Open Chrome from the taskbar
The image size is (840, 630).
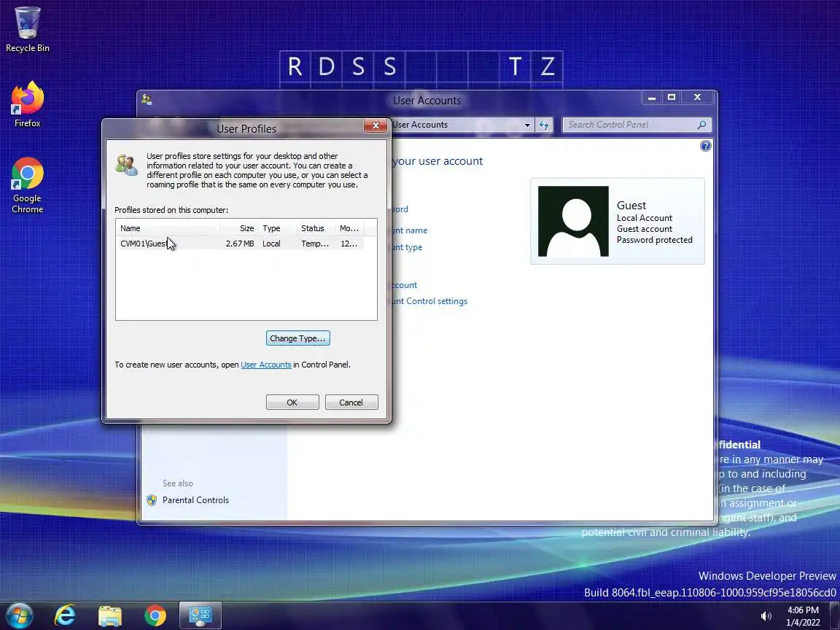click(x=155, y=615)
